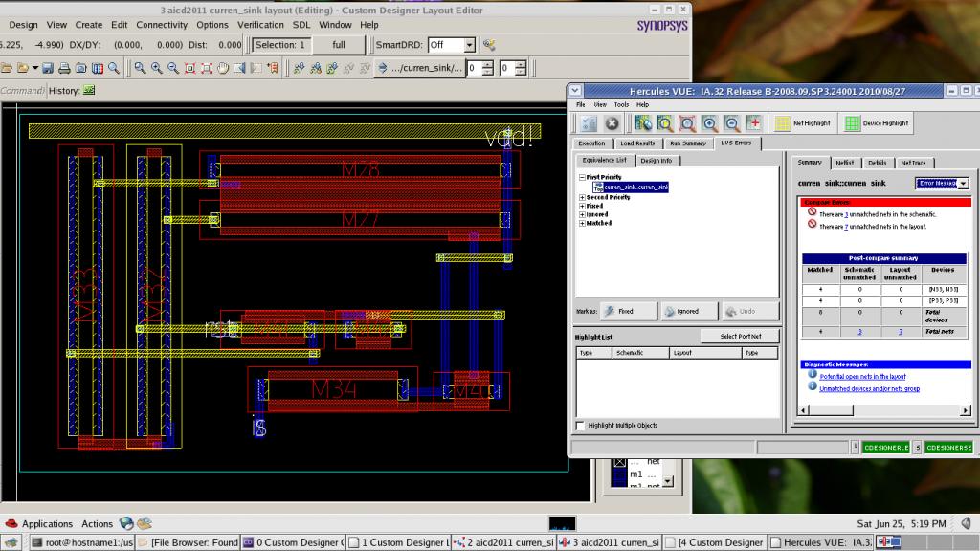980x551 pixels.
Task: Collapse the First Priority tree node
Action: click(x=582, y=177)
